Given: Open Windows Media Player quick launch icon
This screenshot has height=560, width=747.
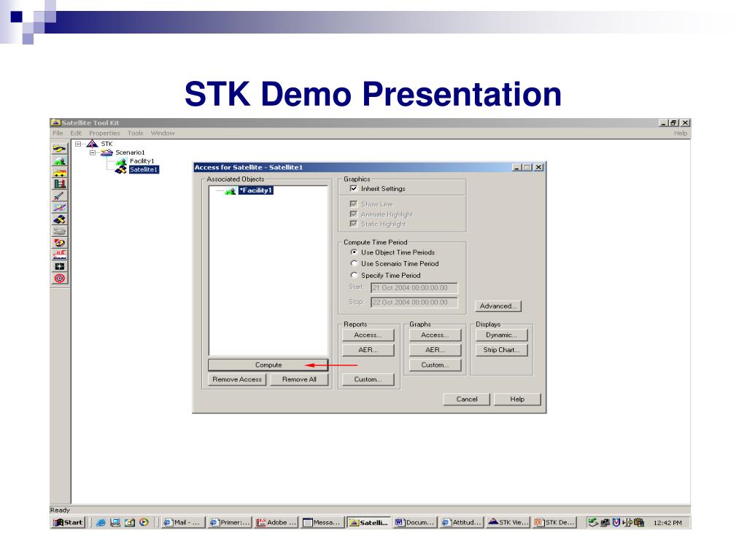Looking at the screenshot, I should pos(144,523).
